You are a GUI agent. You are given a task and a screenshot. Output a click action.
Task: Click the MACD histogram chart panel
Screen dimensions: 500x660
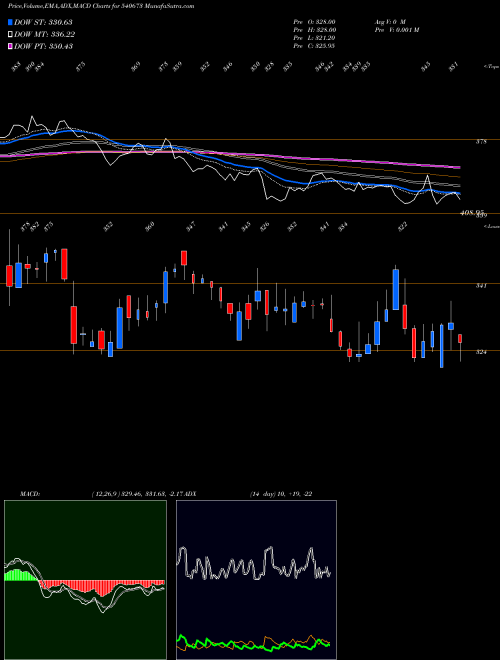click(x=85, y=580)
